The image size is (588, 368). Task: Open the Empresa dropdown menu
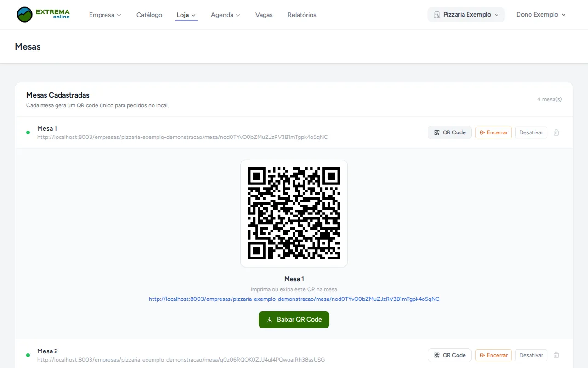coord(105,15)
